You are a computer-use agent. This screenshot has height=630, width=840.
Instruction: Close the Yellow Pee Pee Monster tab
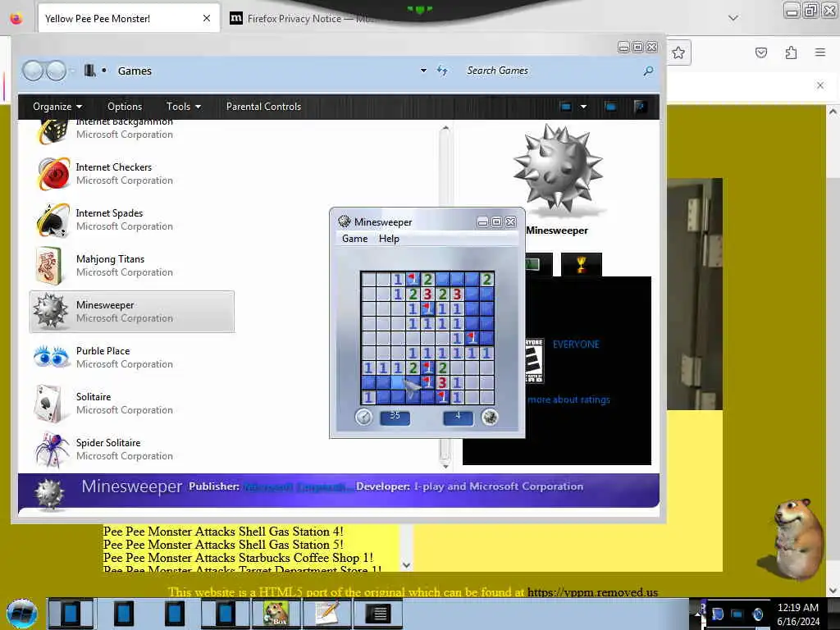click(x=207, y=19)
